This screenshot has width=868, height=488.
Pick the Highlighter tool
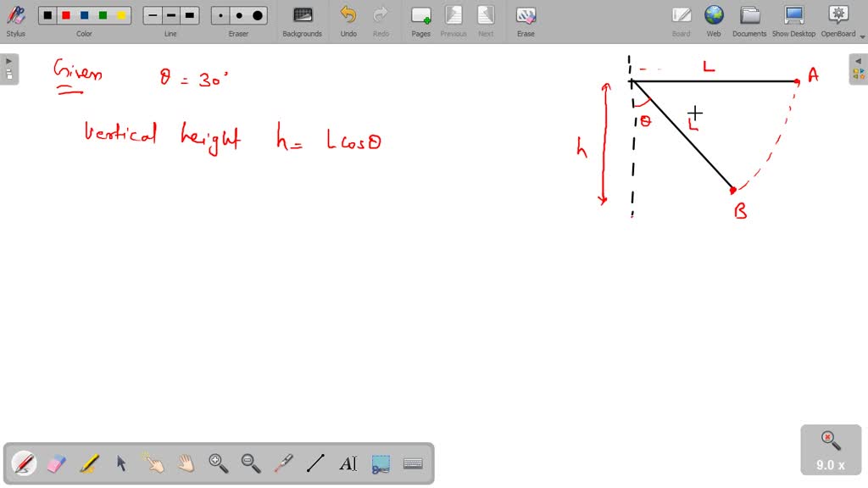[x=88, y=463]
